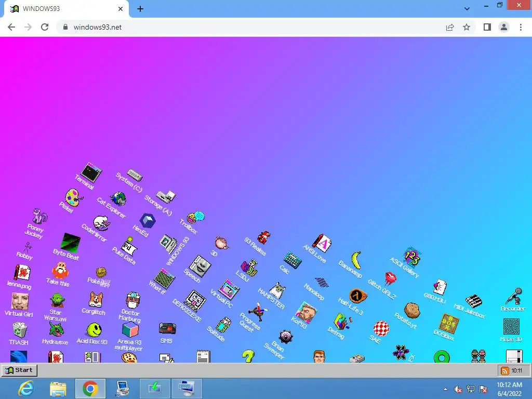The image size is (532, 399).
Task: Launch the HAMPSTER icon
Action: pyautogui.click(x=277, y=290)
